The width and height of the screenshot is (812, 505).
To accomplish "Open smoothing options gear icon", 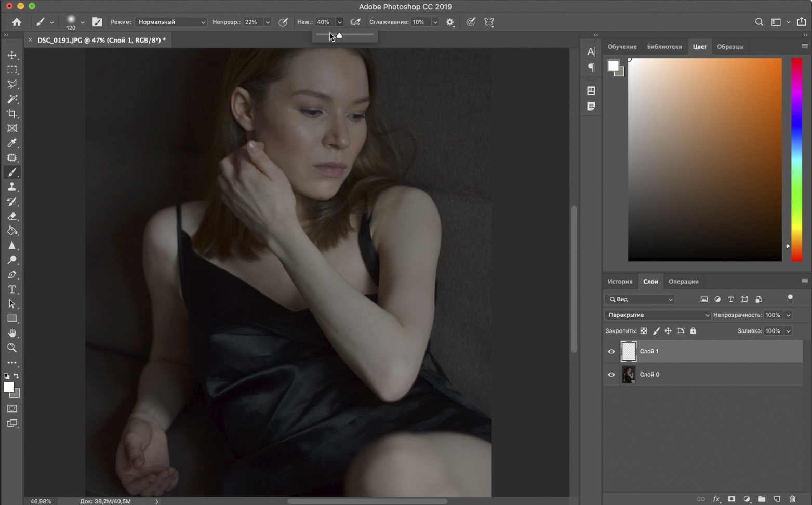I will tap(450, 22).
